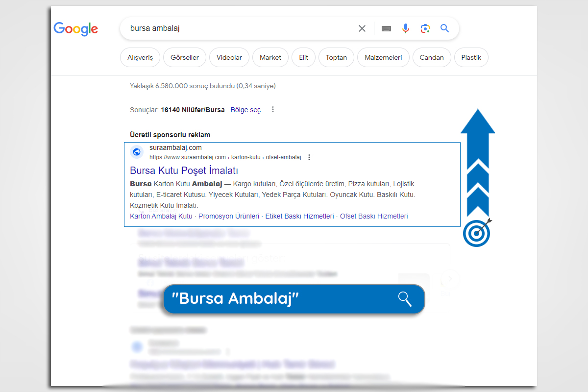Open the on-screen keyboard icon
The height and width of the screenshot is (392, 588).
click(386, 28)
